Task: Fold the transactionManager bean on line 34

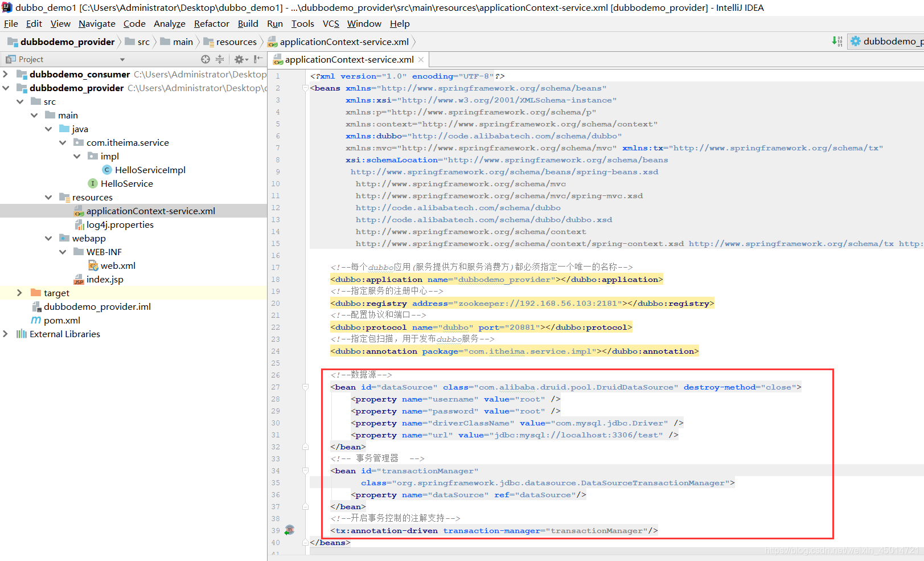Action: pyautogui.click(x=306, y=471)
